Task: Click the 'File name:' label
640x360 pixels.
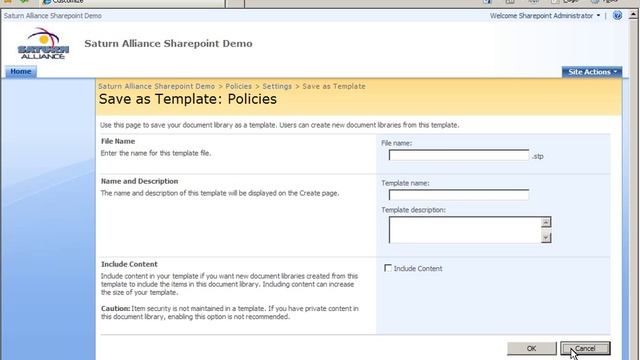Action: point(397,143)
